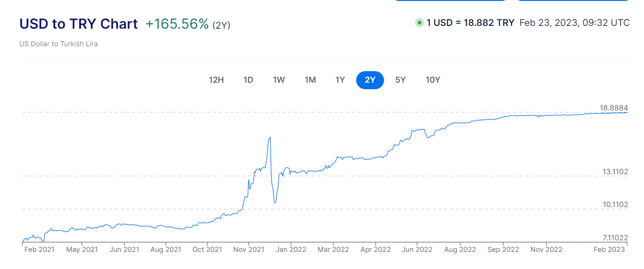Select the 12H time range tab
The width and height of the screenshot is (644, 269).
[x=216, y=80]
